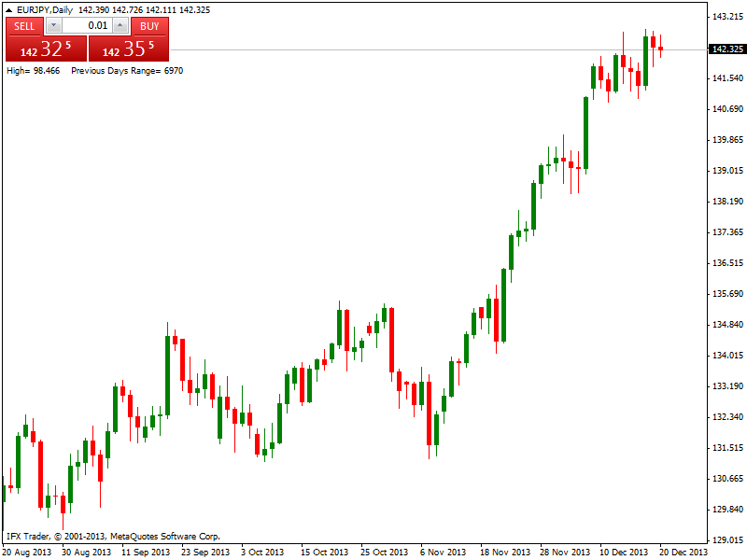Click the current price label 142.325
The image size is (747, 560).
pyautogui.click(x=727, y=49)
